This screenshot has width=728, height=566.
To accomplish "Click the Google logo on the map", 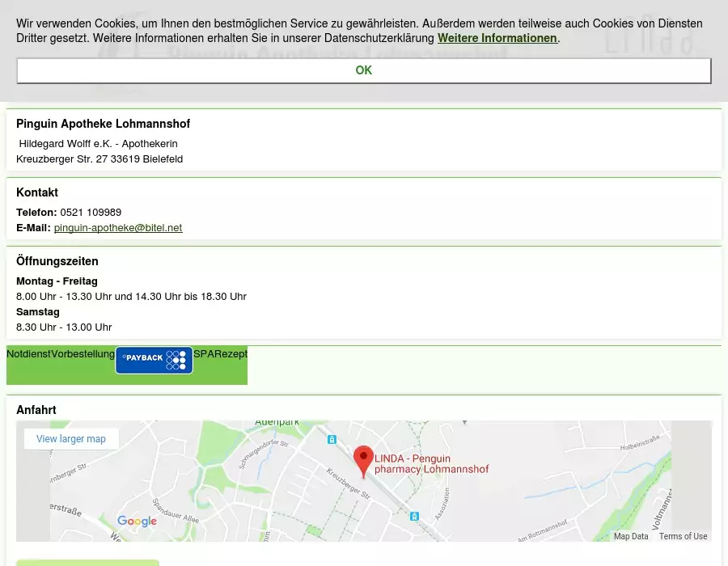I will 137,522.
